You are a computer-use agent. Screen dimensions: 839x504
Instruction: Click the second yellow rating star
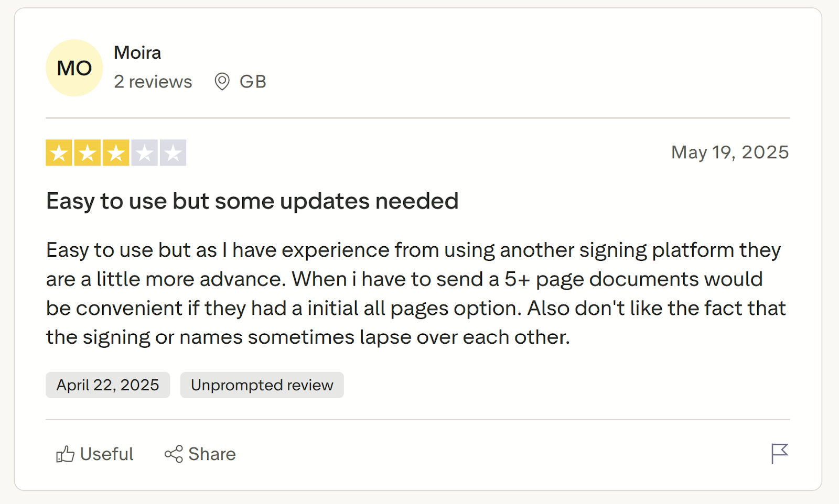[87, 153]
